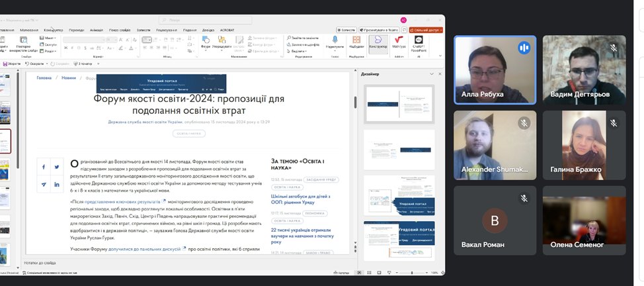Click the Записати record button top right
The image size is (644, 286).
click(x=346, y=30)
